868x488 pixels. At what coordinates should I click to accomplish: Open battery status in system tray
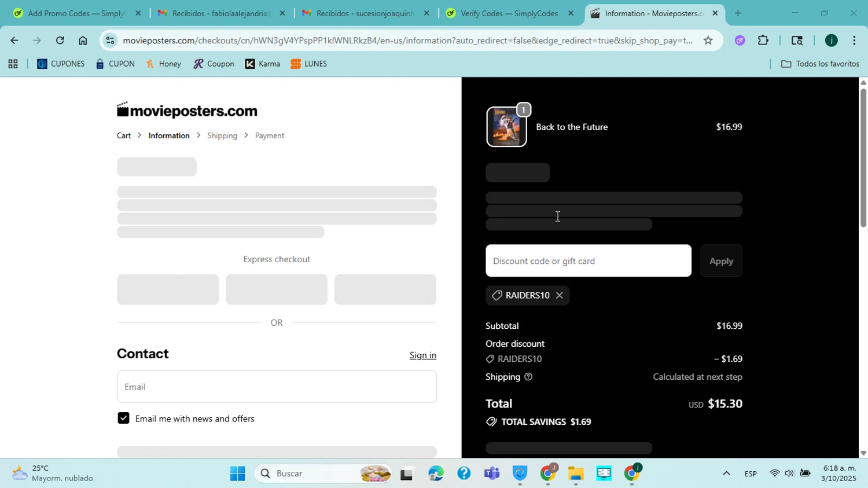[805, 474]
